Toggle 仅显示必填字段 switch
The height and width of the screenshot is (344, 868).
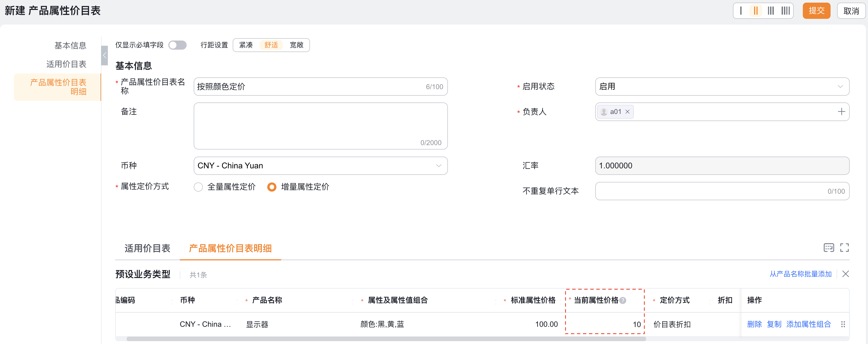[x=177, y=45]
